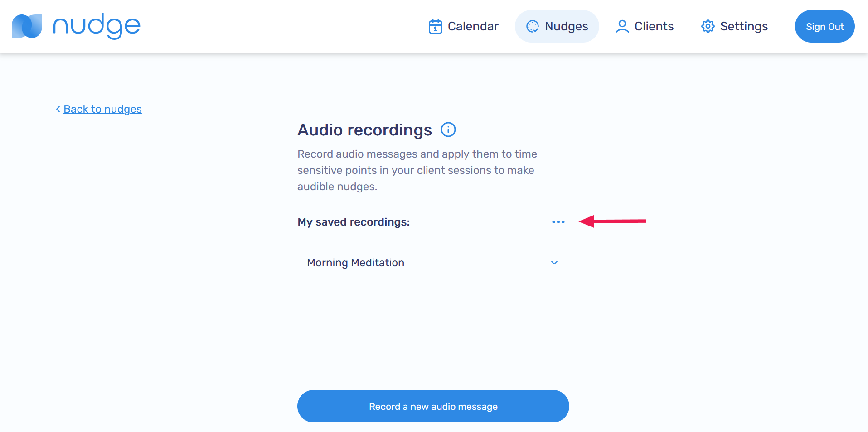Open the three-dot saved recordings menu
Viewport: 868px width, 432px height.
pos(558,222)
